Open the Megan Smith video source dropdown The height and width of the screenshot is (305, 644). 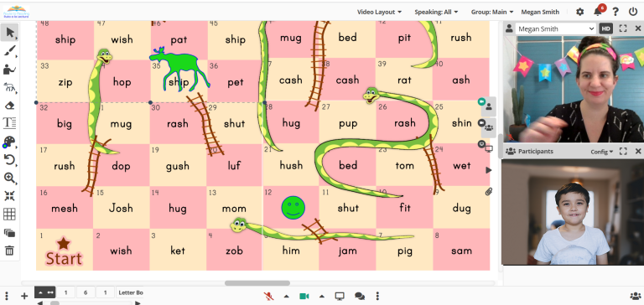click(555, 28)
